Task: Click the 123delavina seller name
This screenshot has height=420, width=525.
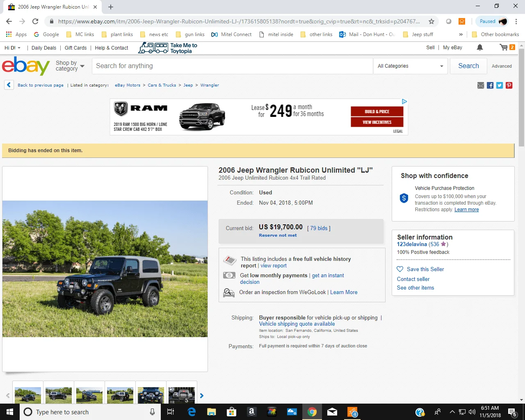Action: coord(412,244)
